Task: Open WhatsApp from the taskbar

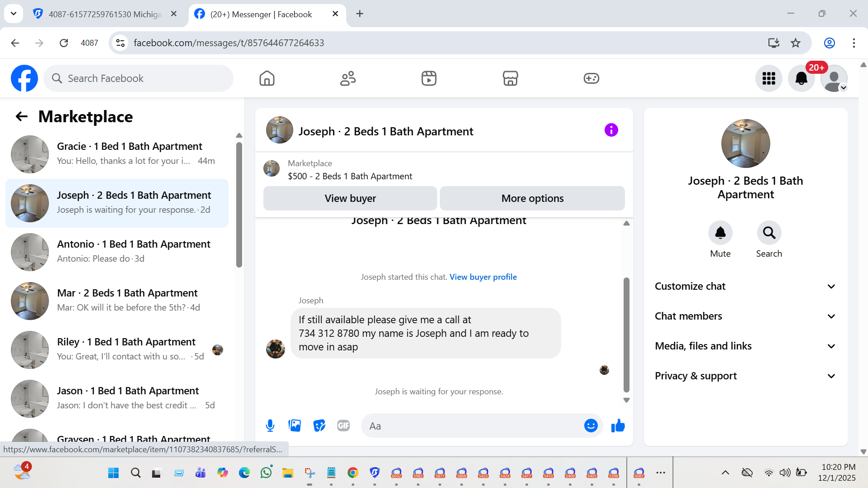Action: 266,473
